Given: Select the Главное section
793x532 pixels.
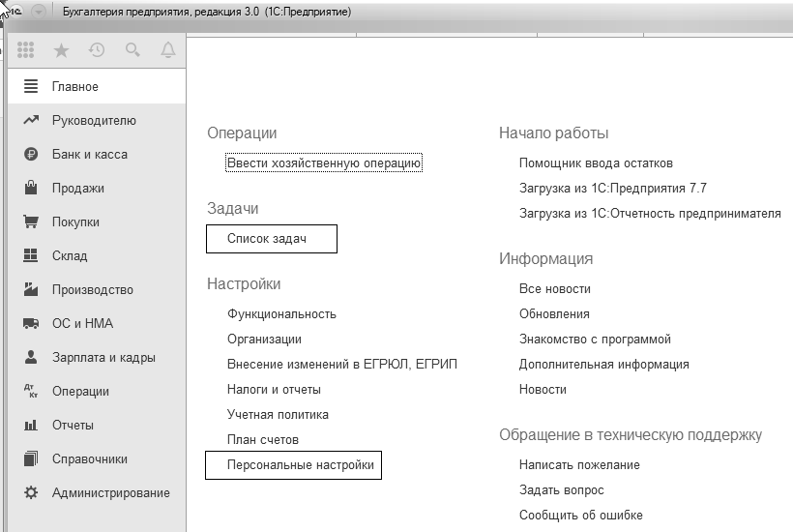Looking at the screenshot, I should pos(97,86).
